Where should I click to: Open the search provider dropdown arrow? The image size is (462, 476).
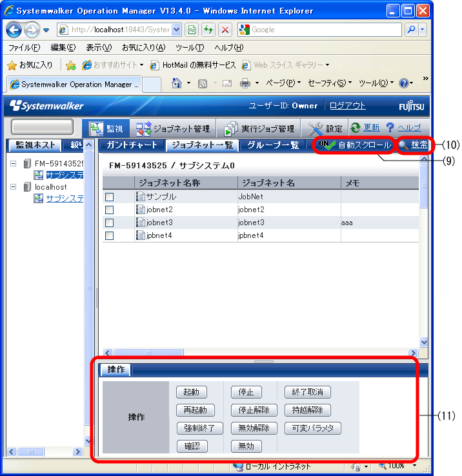pos(423,30)
